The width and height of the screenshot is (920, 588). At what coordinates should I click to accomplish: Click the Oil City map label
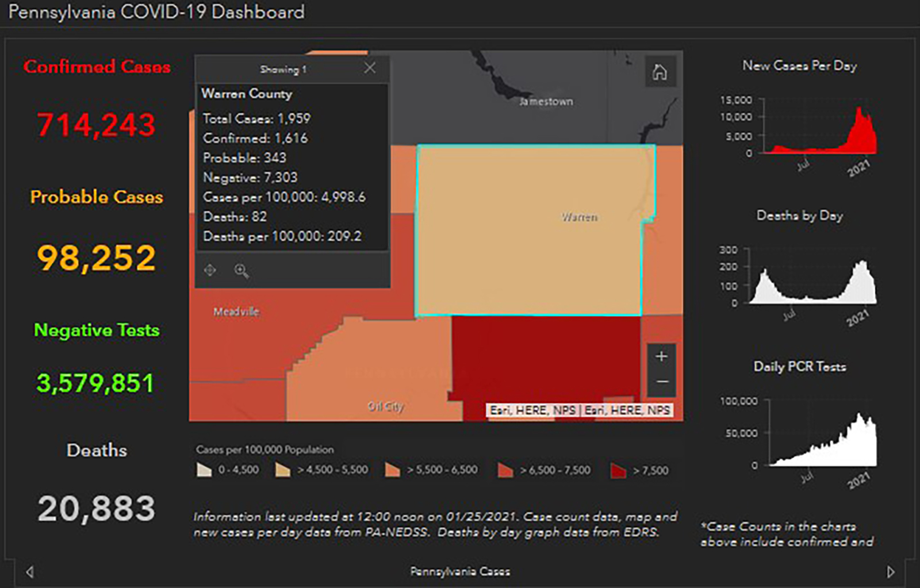tap(386, 406)
